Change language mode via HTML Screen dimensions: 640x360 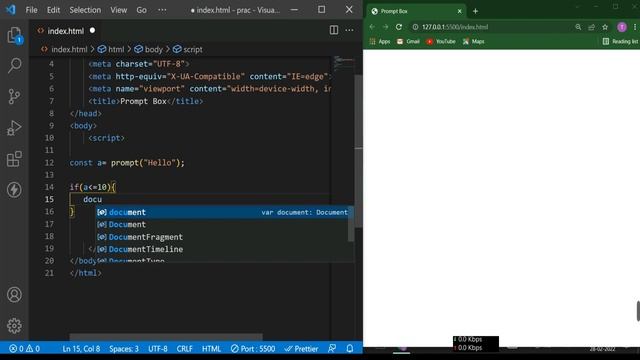click(211, 349)
